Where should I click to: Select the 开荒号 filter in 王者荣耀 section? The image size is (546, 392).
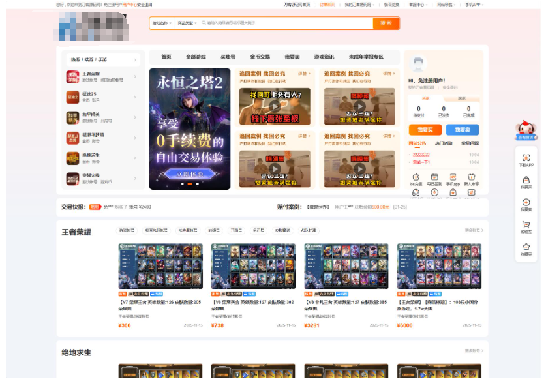point(235,230)
